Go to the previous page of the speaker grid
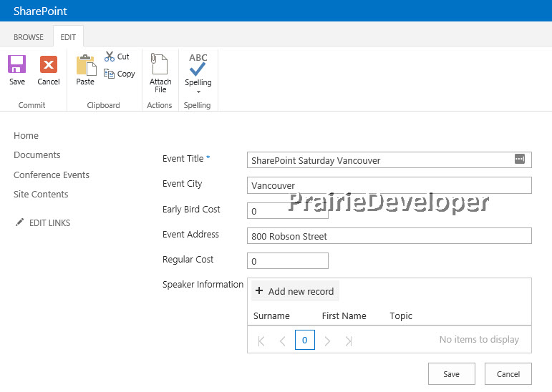The width and height of the screenshot is (552, 392). point(282,340)
